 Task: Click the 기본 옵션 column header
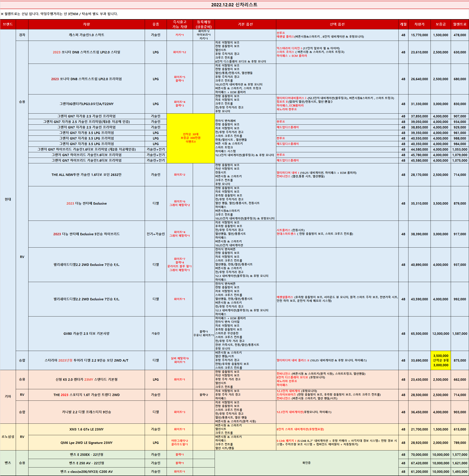(245, 24)
